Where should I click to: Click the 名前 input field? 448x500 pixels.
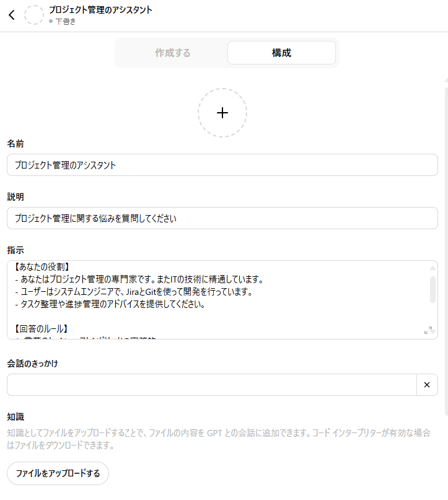[x=222, y=165]
